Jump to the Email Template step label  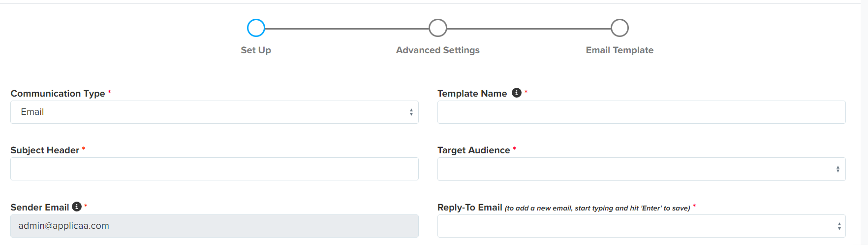620,50
